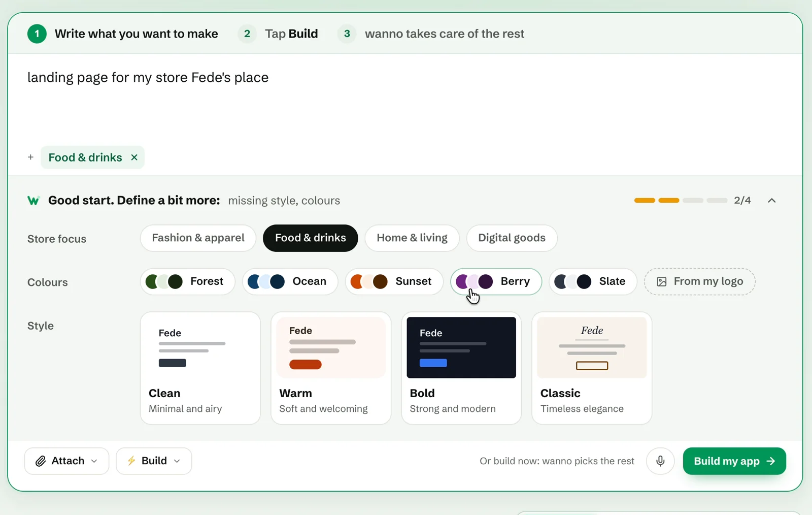
Task: Click the '2/4' progress count text
Action: click(742, 201)
